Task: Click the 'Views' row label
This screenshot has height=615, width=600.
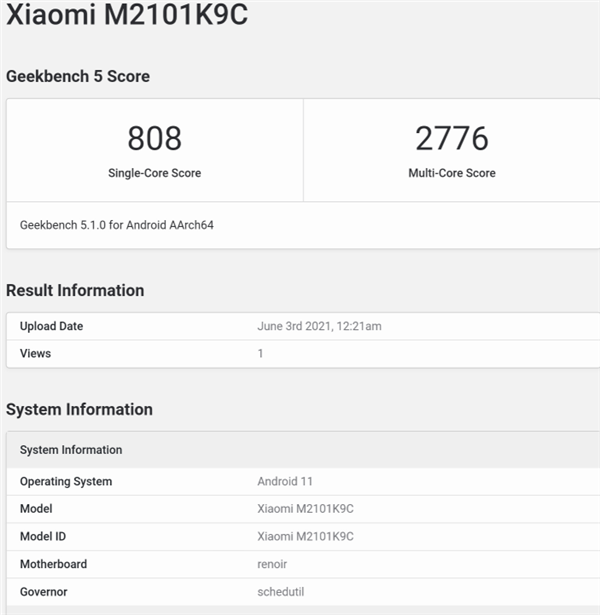Action: click(x=35, y=353)
